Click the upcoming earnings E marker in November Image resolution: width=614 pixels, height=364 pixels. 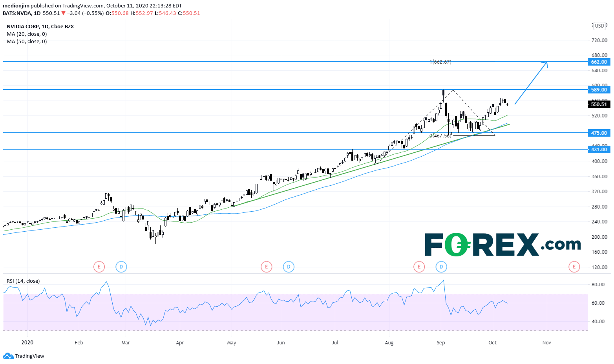point(574,267)
